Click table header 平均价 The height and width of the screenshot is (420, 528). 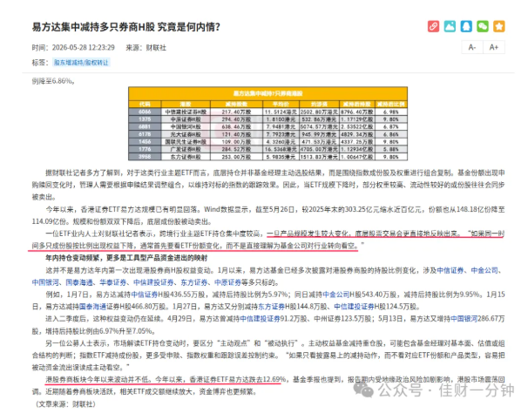281,104
